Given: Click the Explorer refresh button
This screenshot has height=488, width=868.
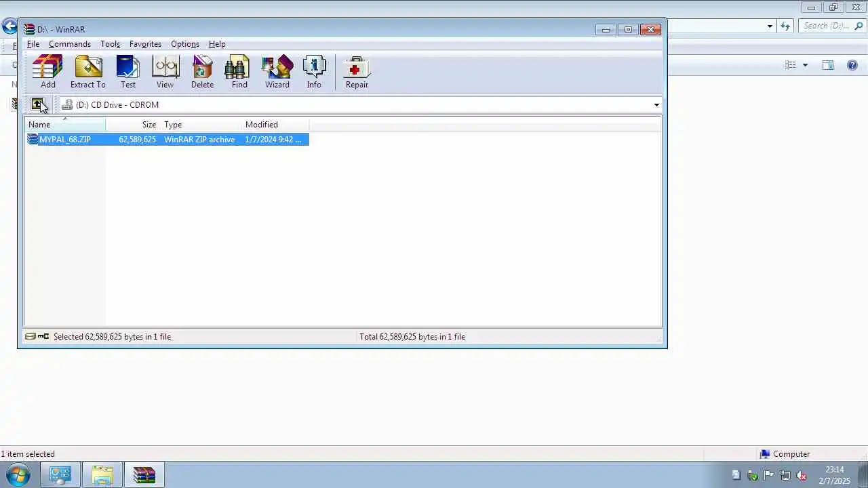Looking at the screenshot, I should click(x=785, y=26).
